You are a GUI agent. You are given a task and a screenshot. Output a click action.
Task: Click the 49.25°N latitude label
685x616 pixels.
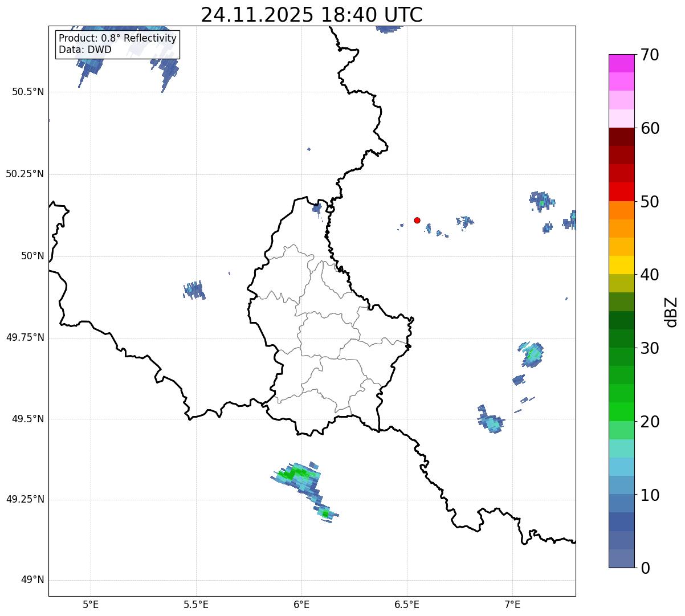pyautogui.click(x=25, y=499)
